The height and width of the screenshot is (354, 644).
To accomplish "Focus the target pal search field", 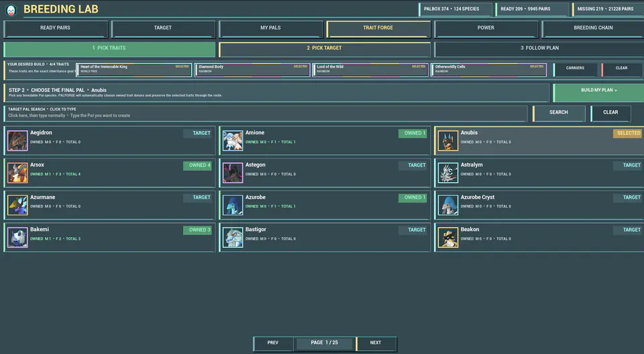I will [266, 114].
